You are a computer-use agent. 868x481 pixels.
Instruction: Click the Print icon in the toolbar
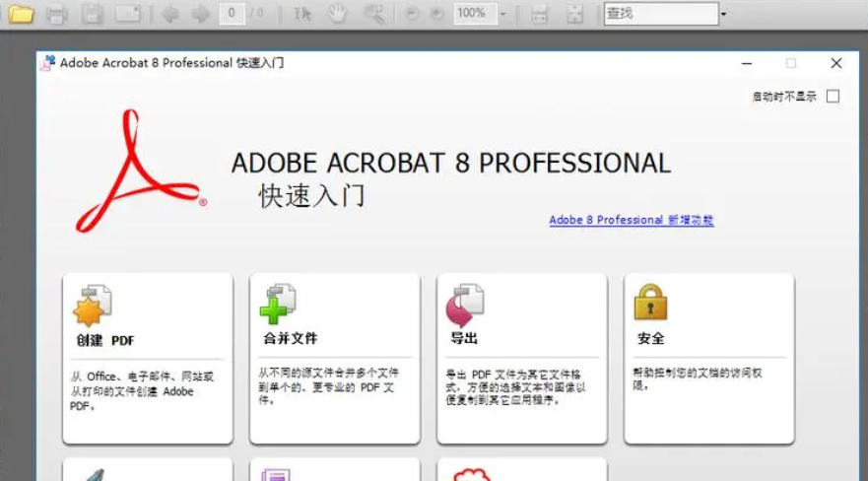[x=56, y=15]
